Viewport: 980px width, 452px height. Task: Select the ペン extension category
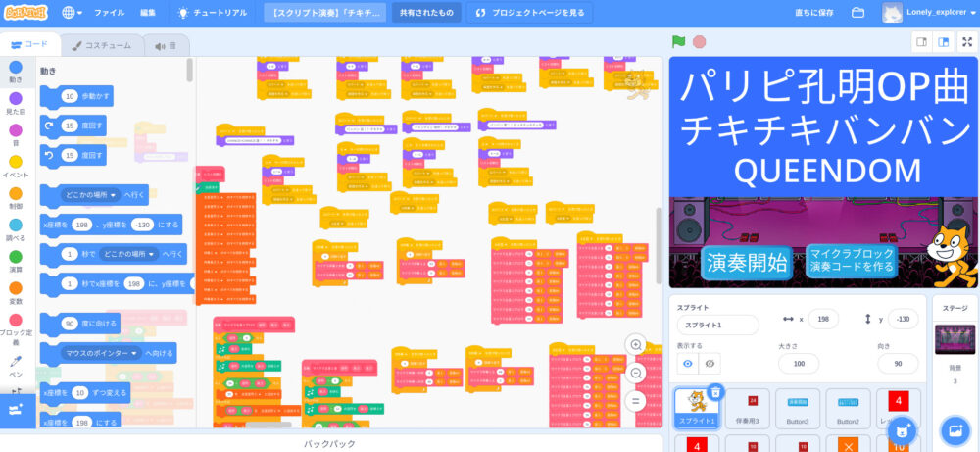pos(17,366)
